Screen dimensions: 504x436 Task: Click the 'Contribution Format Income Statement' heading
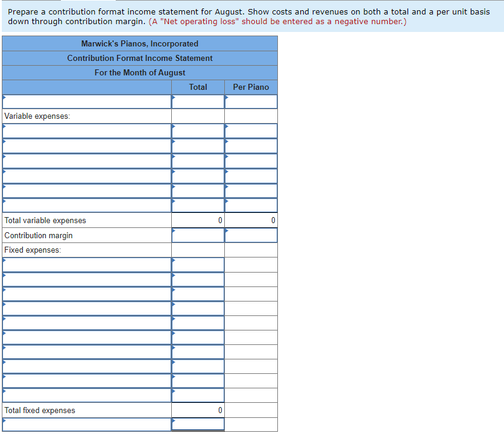pos(140,58)
